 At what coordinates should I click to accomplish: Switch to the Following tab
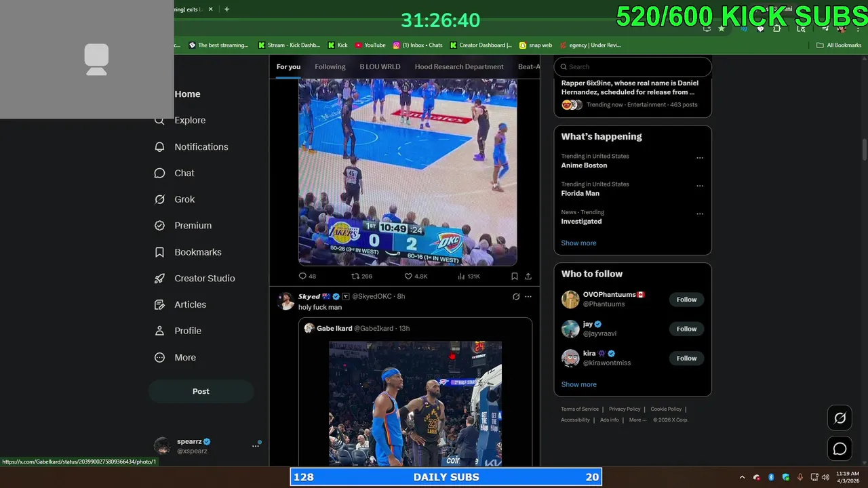click(x=330, y=66)
